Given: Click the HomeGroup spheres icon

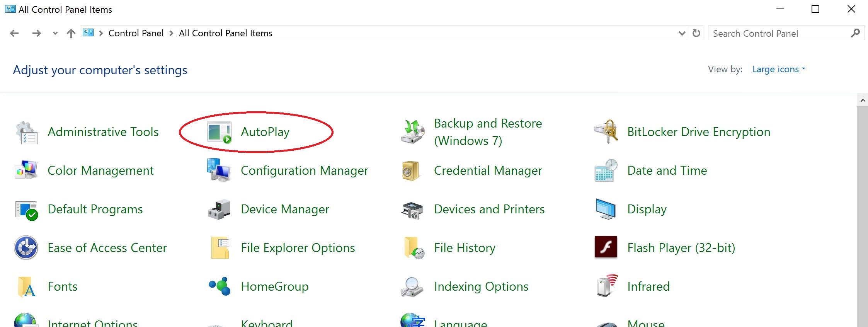Looking at the screenshot, I should tap(220, 286).
